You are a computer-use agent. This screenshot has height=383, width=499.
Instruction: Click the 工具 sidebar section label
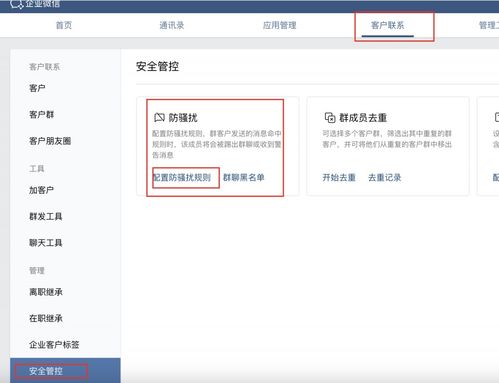[x=37, y=169]
